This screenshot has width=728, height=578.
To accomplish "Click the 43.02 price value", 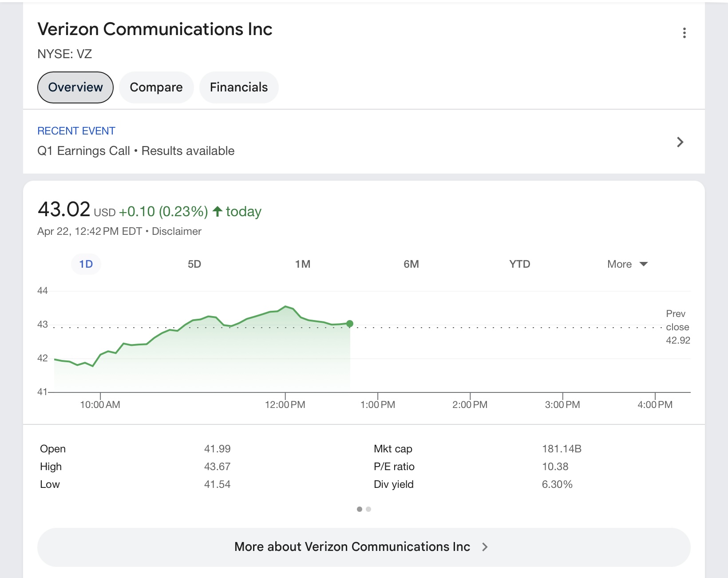I will coord(64,209).
